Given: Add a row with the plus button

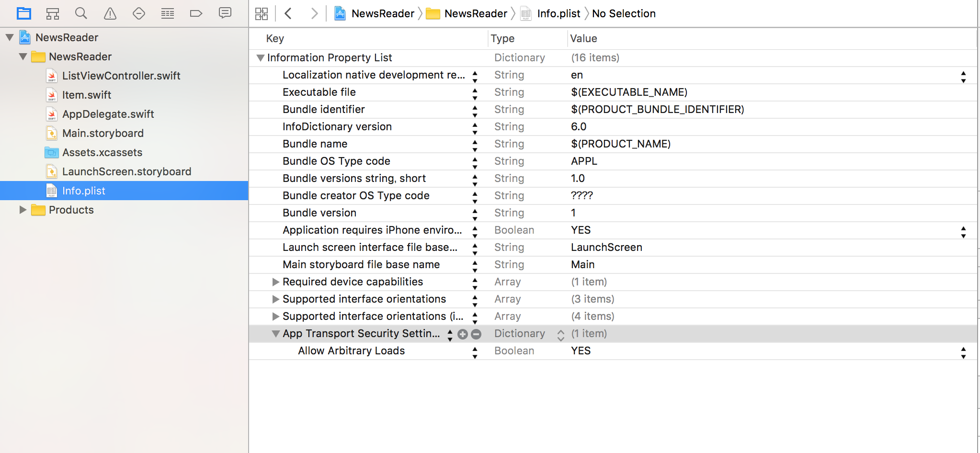Looking at the screenshot, I should click(462, 334).
